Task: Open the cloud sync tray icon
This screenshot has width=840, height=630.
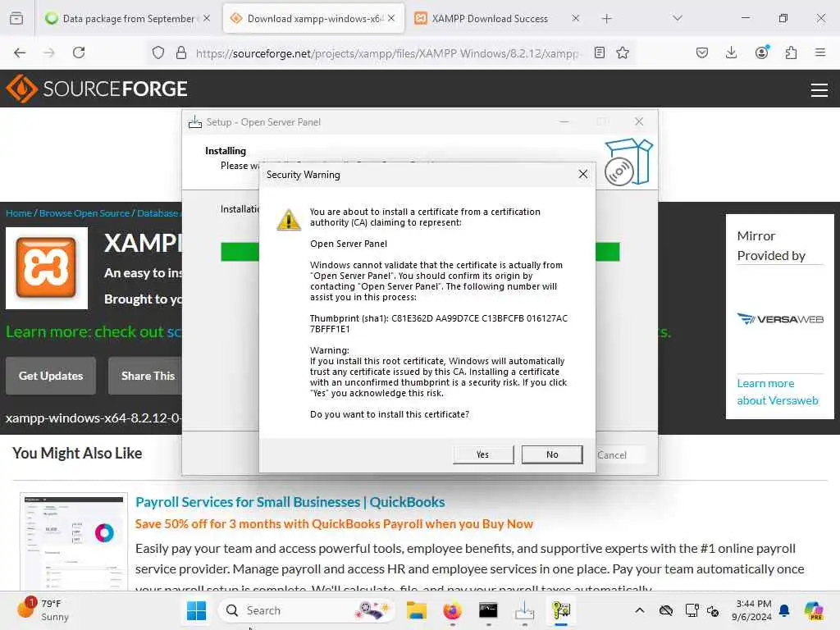Action: (x=666, y=610)
